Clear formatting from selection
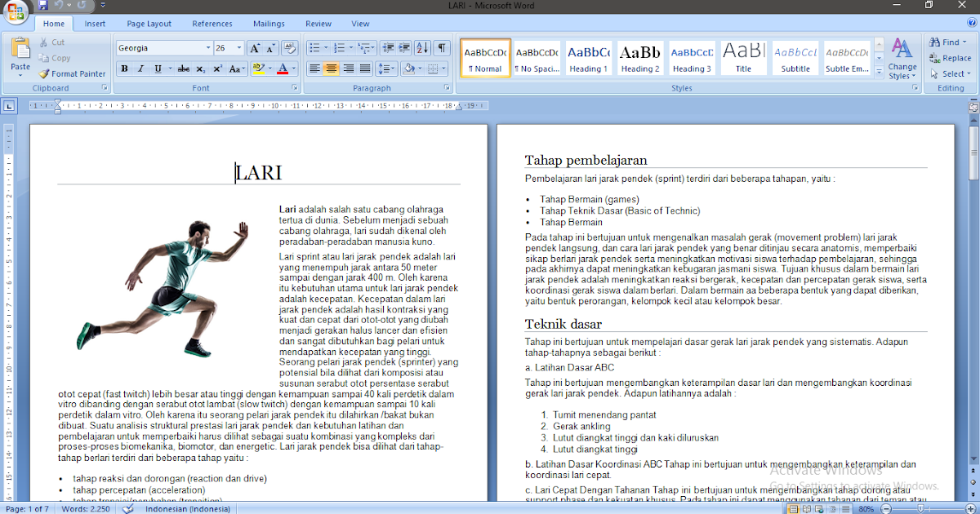This screenshot has width=980, height=514. (291, 48)
